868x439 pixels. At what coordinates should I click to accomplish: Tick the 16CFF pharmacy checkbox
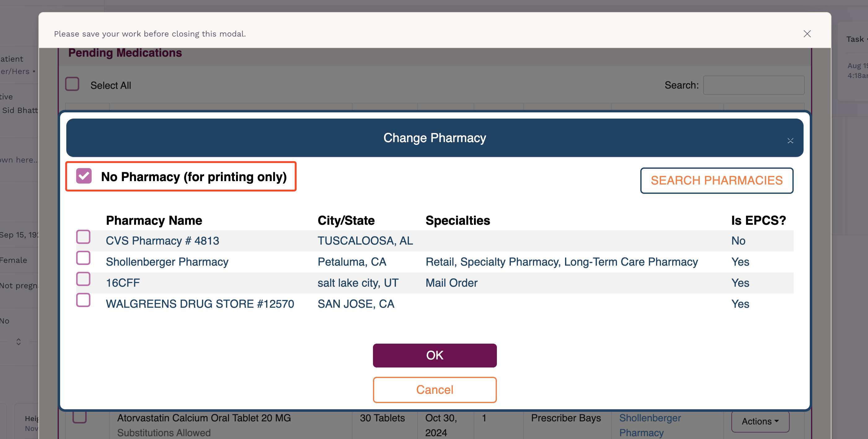point(83,279)
